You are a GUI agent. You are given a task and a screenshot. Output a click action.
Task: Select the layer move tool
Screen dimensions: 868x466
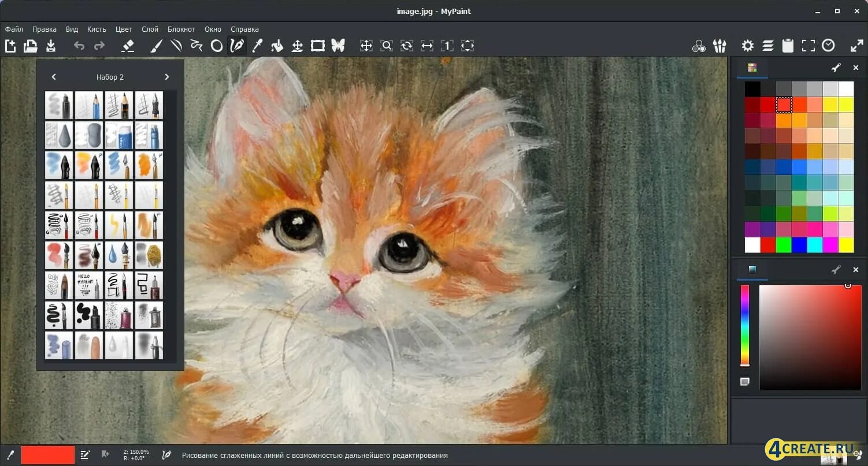point(298,46)
